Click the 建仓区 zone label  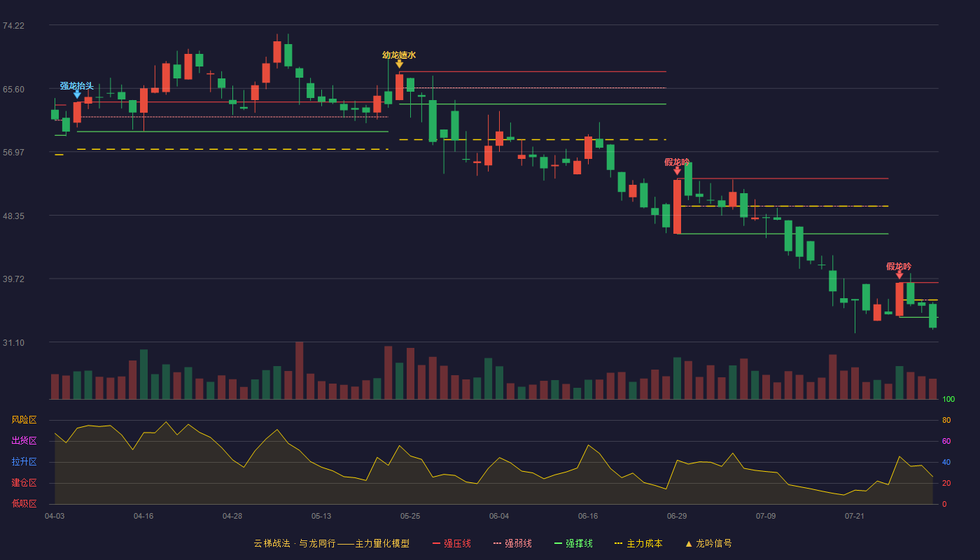tap(24, 483)
